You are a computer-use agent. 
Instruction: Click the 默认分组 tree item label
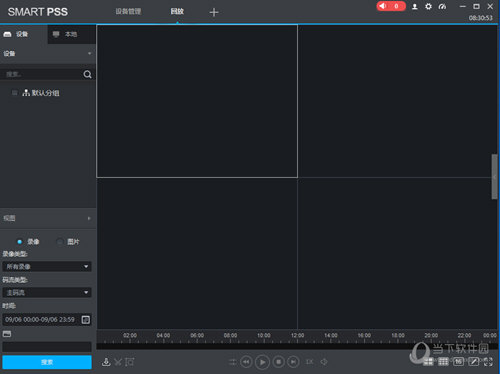(46, 93)
